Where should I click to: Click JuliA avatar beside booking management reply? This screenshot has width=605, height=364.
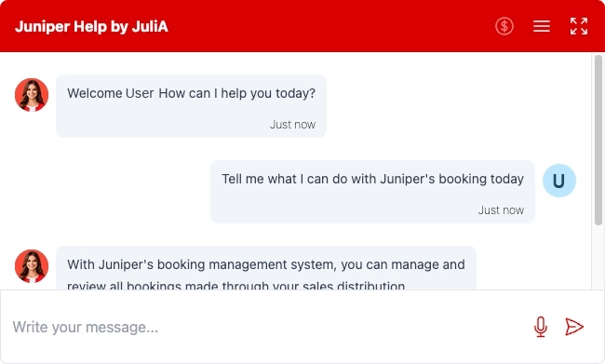pos(32,266)
